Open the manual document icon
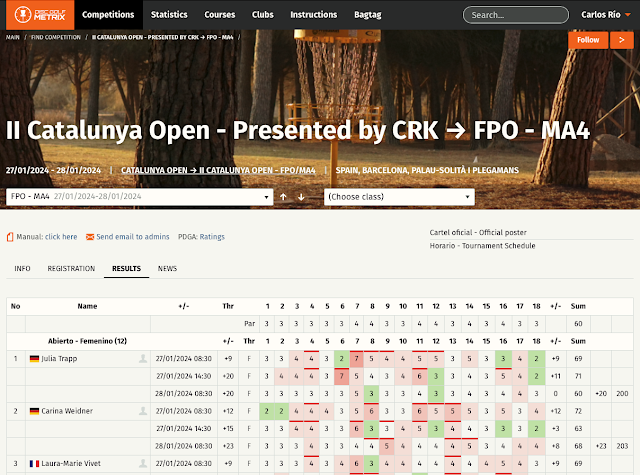Image resolution: width=640 pixels, height=475 pixels. [x=10, y=237]
